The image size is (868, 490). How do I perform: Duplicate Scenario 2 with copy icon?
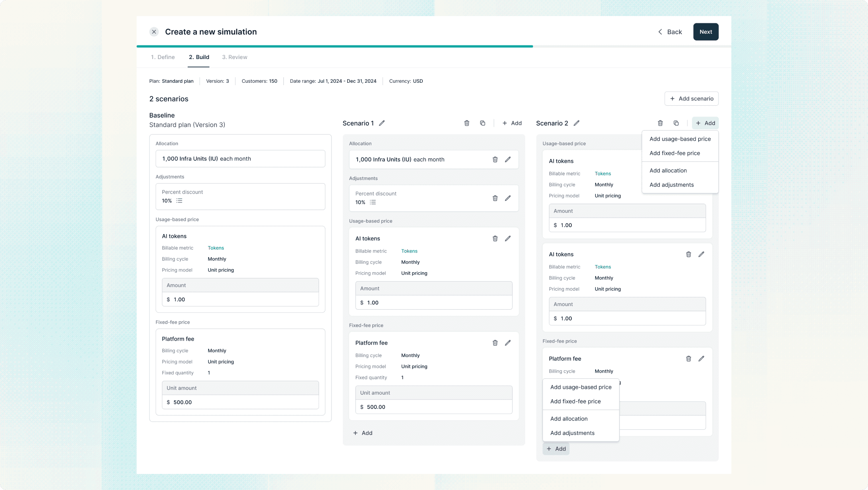click(x=676, y=123)
